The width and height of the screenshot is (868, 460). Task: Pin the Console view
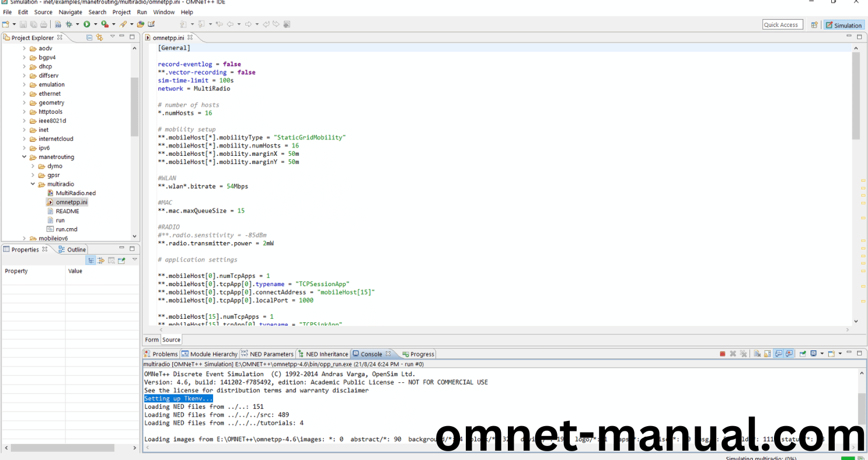pos(803,354)
